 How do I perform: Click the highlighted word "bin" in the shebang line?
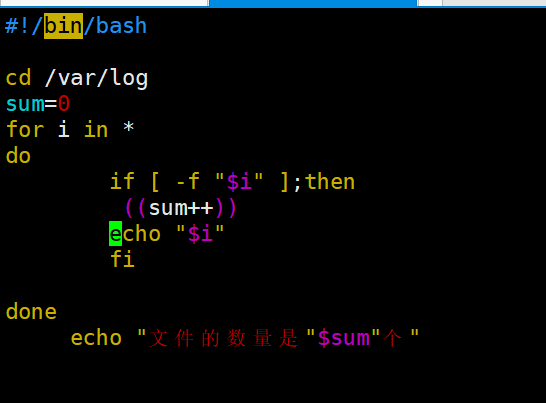(63, 26)
